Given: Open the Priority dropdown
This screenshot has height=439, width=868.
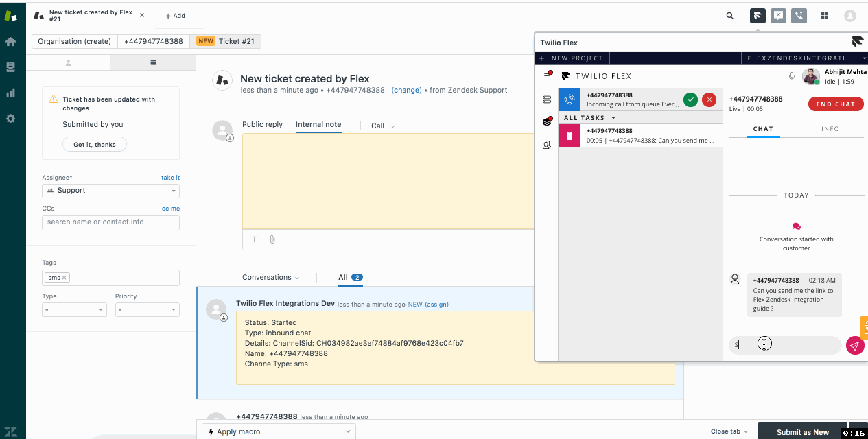Looking at the screenshot, I should [147, 310].
